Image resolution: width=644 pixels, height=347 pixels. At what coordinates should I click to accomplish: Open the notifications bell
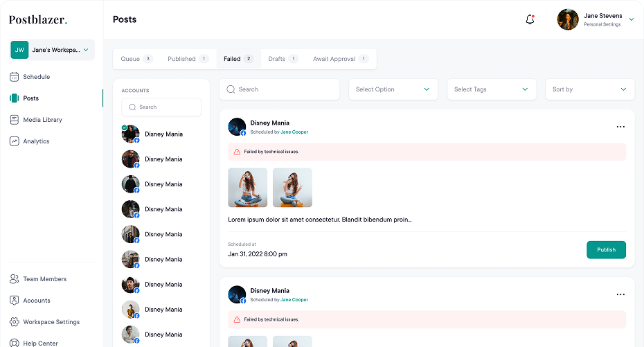530,19
